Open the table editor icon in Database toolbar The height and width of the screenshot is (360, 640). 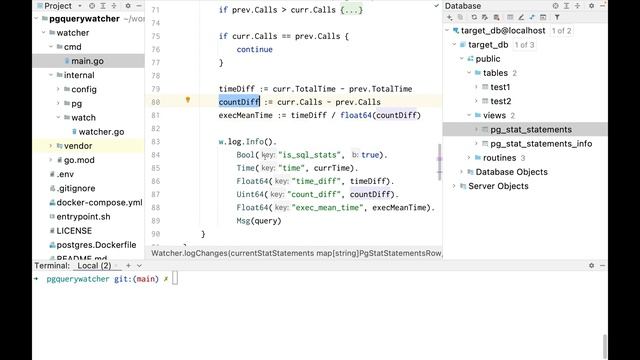coord(510,17)
